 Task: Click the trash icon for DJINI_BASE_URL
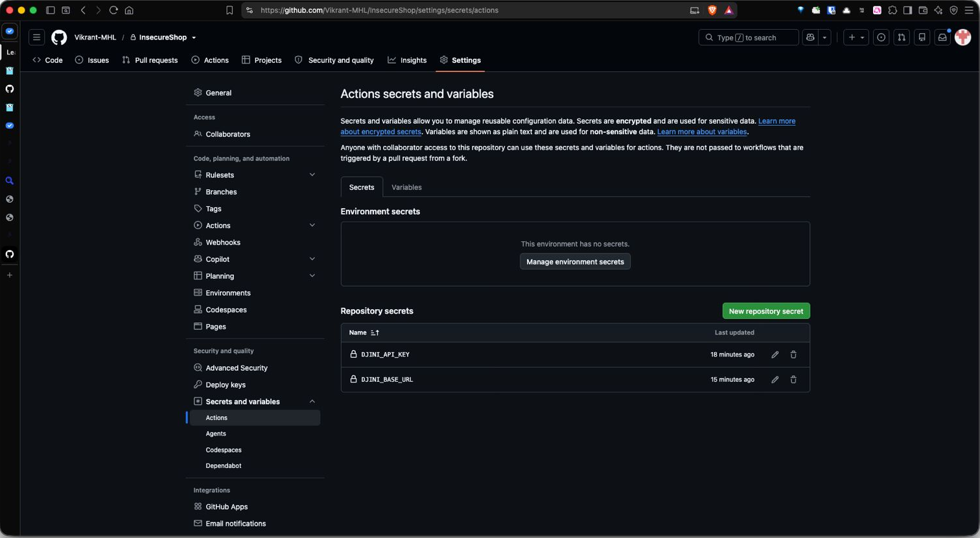tap(793, 379)
